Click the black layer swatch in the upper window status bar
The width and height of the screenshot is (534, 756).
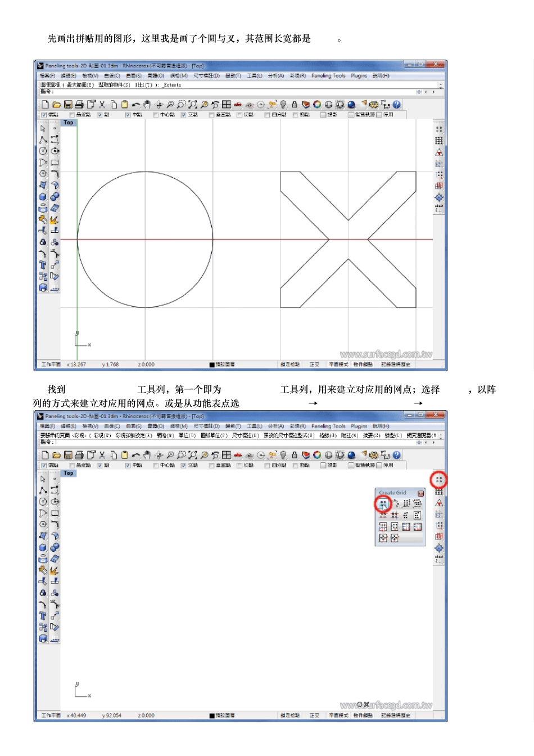212,364
